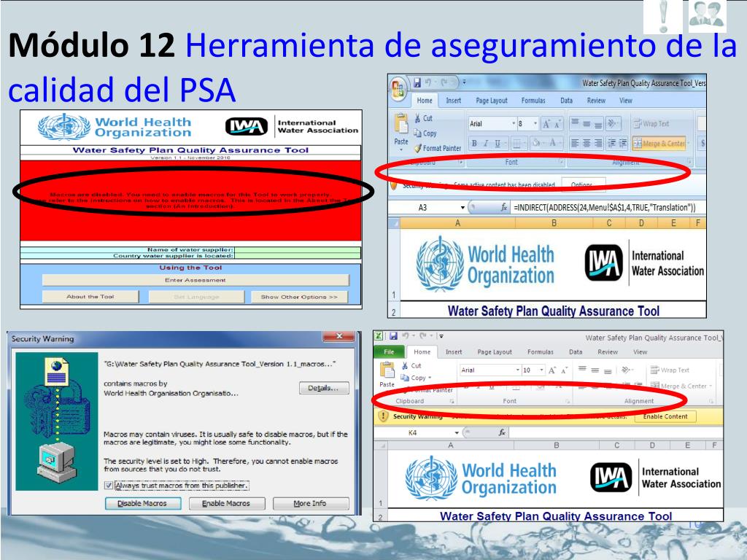Top align cell text in Excel 2007
Viewport: 747px width, 560px height.
coord(575,122)
